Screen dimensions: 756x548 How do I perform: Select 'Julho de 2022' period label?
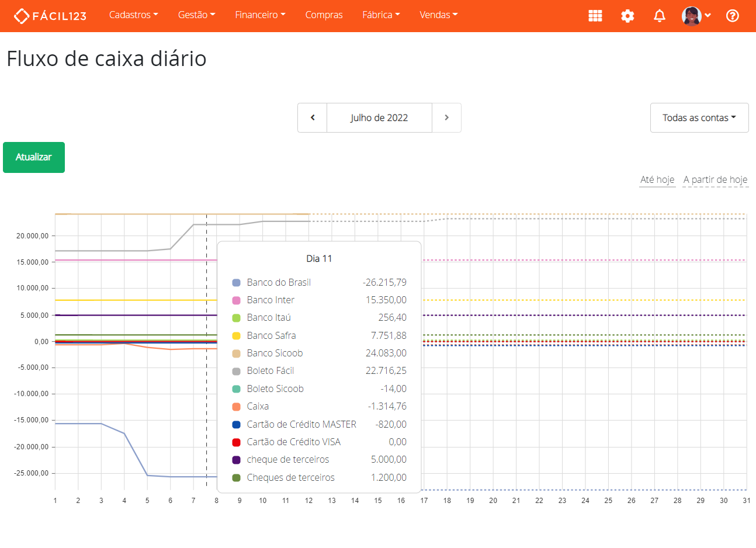click(379, 117)
